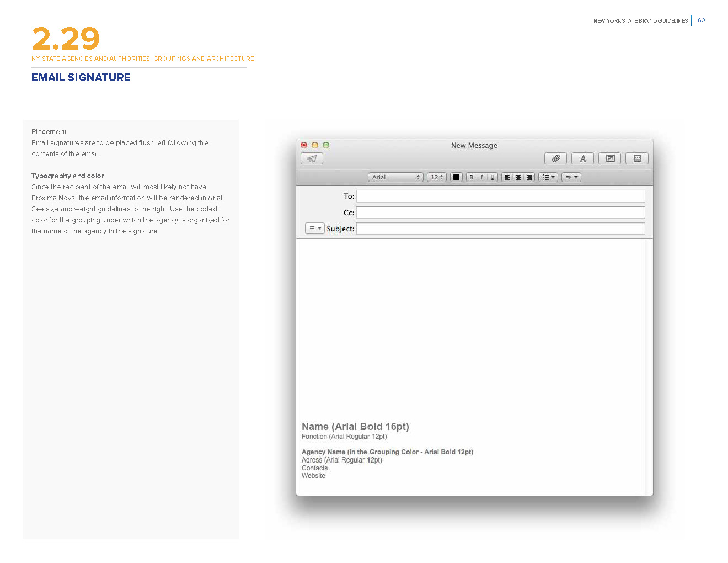Click the 'Placement' section heading
The height and width of the screenshot is (563, 728).
(49, 132)
